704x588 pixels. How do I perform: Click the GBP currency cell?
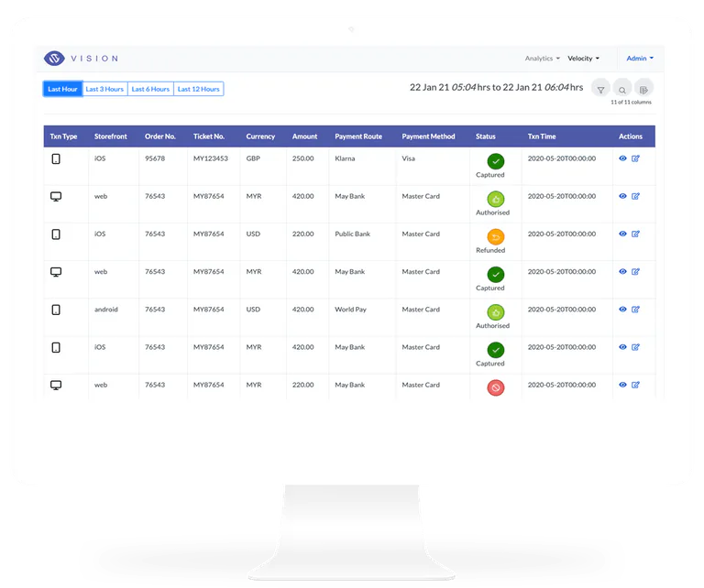[x=253, y=158]
